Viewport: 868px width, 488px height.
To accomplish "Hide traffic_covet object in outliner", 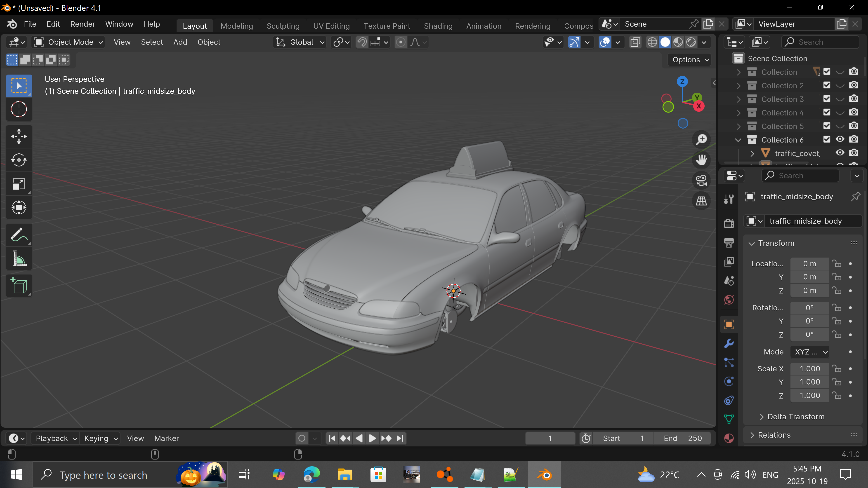I will click(x=840, y=153).
